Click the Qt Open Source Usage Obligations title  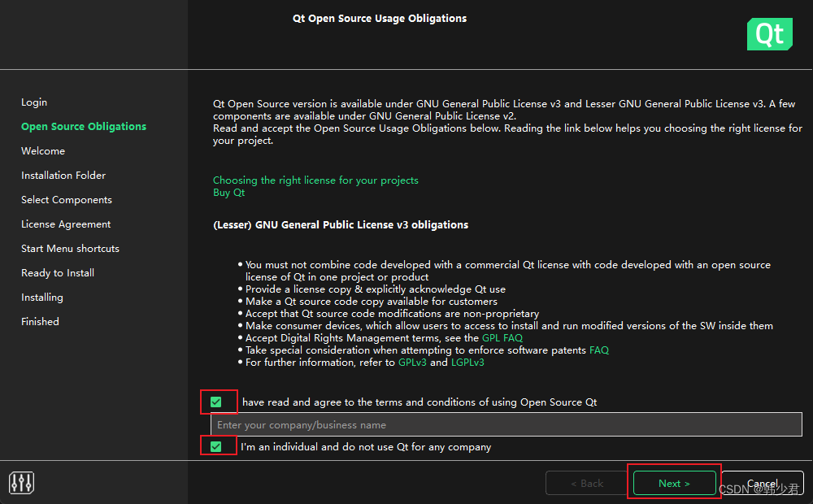(x=380, y=19)
